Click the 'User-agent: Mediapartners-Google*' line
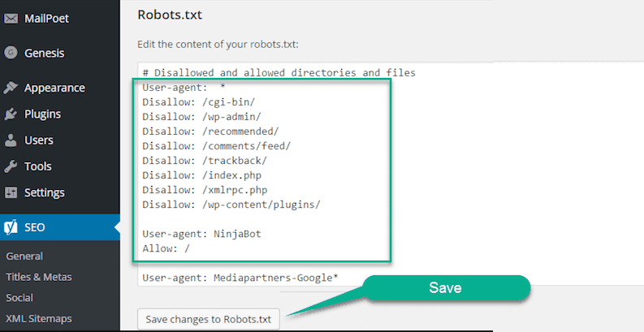644x332 pixels. [x=240, y=278]
